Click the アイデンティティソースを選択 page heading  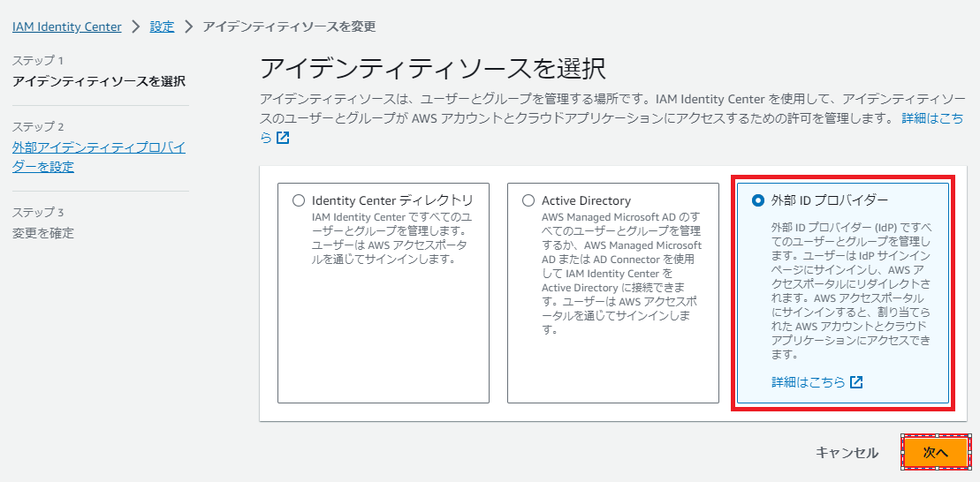432,69
